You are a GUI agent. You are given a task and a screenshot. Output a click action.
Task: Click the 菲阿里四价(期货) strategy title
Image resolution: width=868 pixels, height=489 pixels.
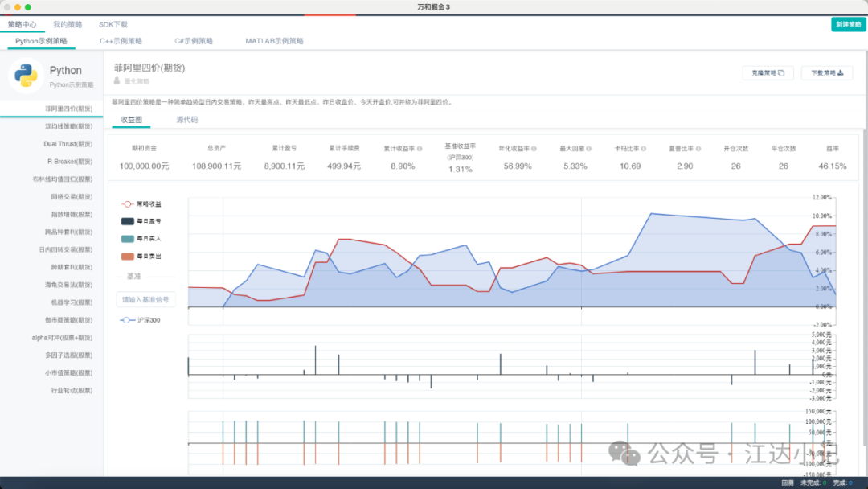click(x=149, y=68)
